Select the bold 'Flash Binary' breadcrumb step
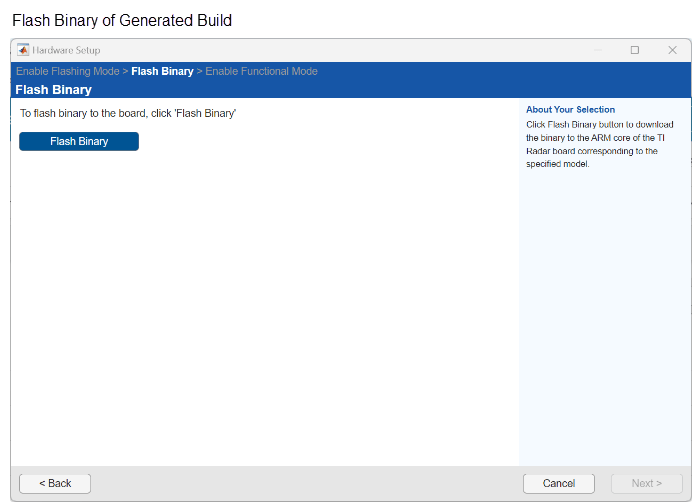 coord(162,72)
